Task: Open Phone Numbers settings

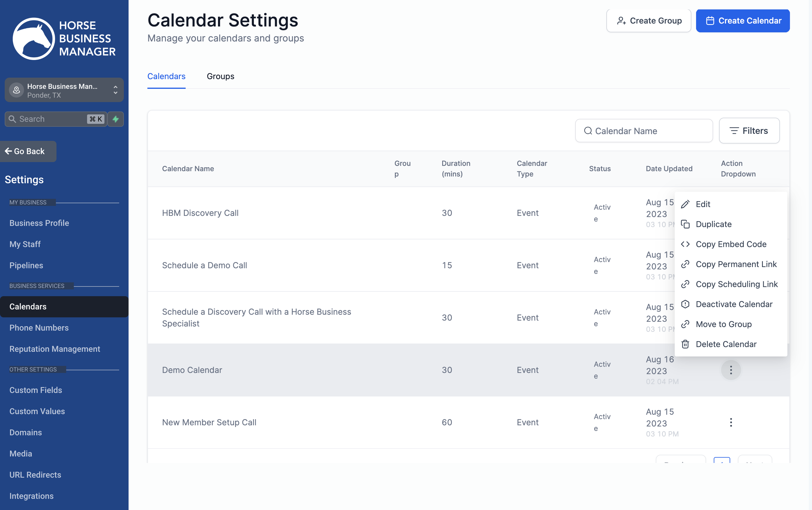Action: [x=39, y=328]
